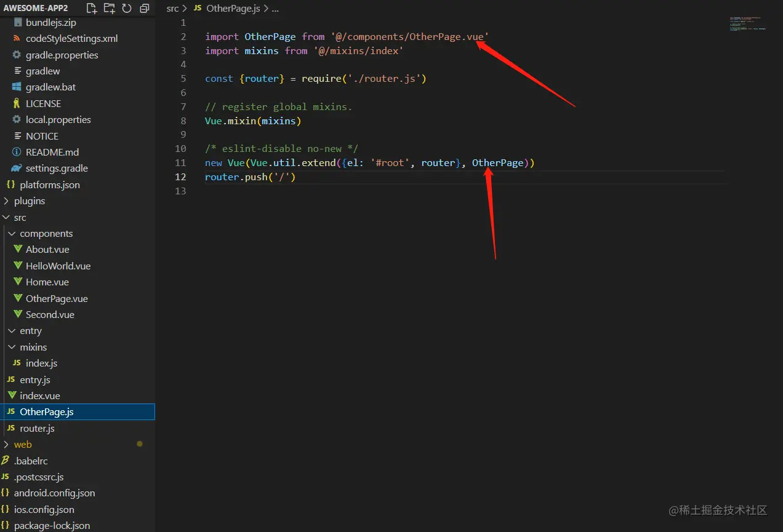Click the license key icon beside LICENSE
Image resolution: width=783 pixels, height=532 pixels.
coord(17,103)
